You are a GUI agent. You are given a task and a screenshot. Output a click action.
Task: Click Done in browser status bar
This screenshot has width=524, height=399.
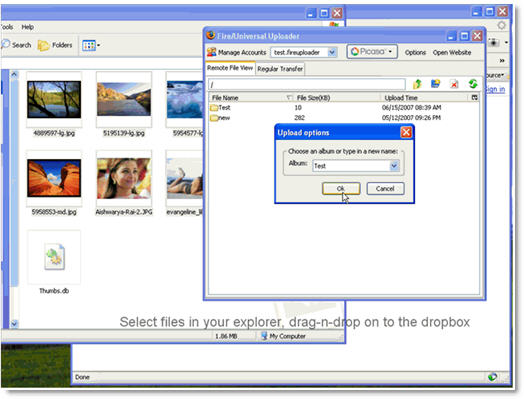tap(82, 377)
